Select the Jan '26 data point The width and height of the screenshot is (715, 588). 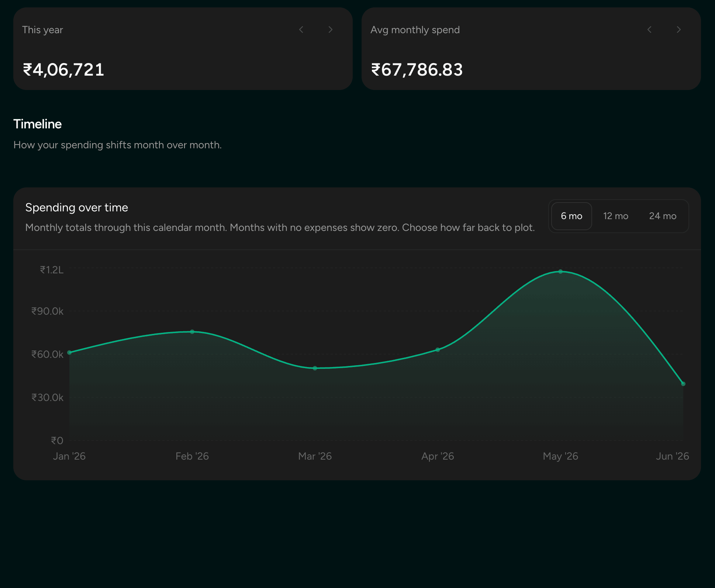(x=69, y=353)
